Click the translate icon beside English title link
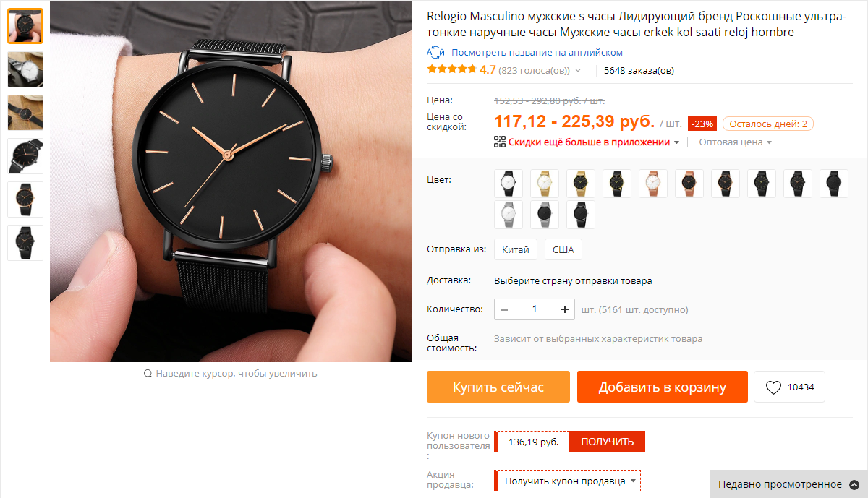Image resolution: width=868 pixels, height=498 pixels. coord(435,53)
